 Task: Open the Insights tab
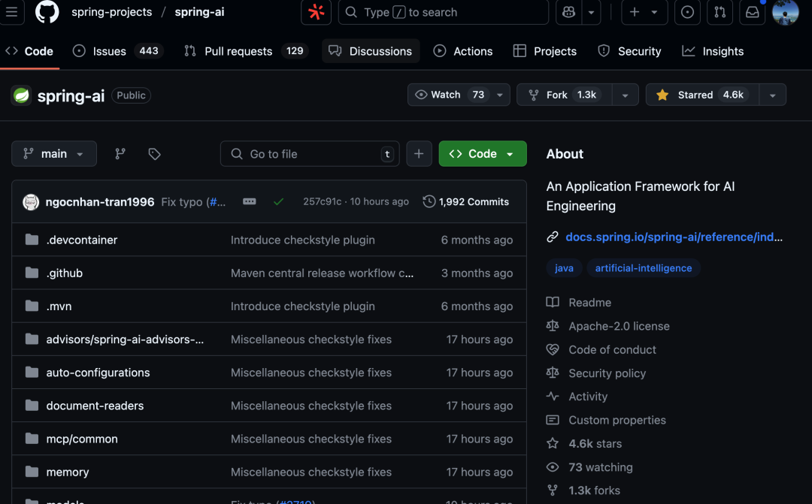[x=713, y=51]
